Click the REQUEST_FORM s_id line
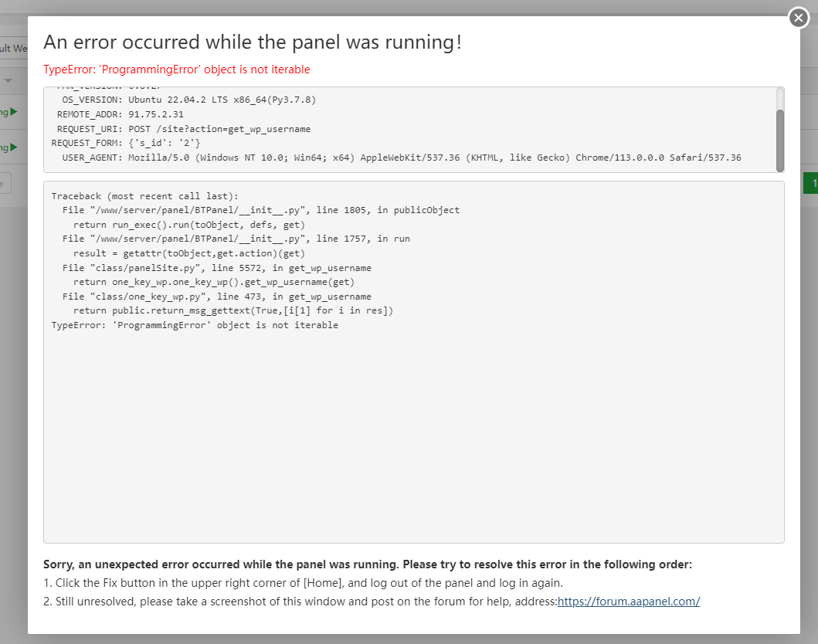The height and width of the screenshot is (644, 818). coord(126,143)
